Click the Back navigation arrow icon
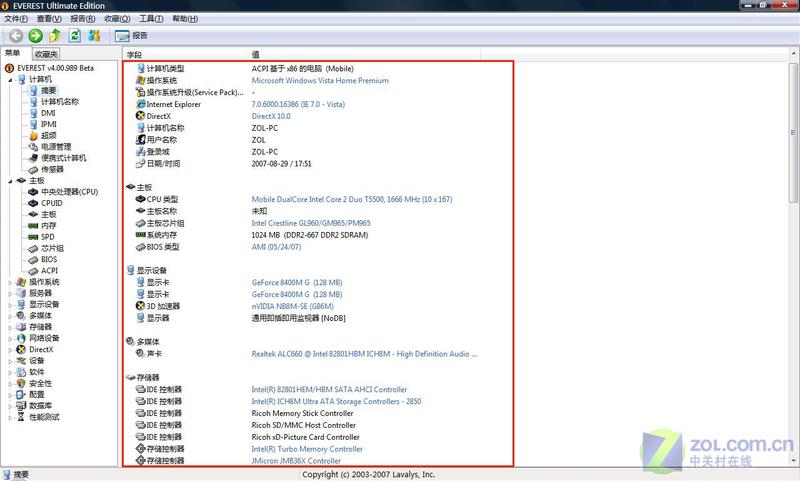The image size is (800, 481). (16, 35)
